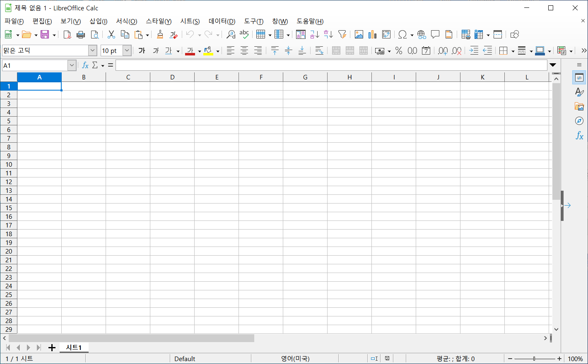Sort ascending icon in toolbar
Viewport: 588px width, 364px height.
click(x=315, y=35)
